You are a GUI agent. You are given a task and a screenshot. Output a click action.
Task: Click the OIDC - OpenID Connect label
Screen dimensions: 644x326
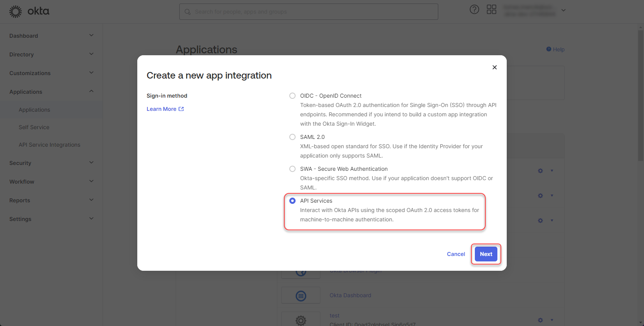coord(331,96)
